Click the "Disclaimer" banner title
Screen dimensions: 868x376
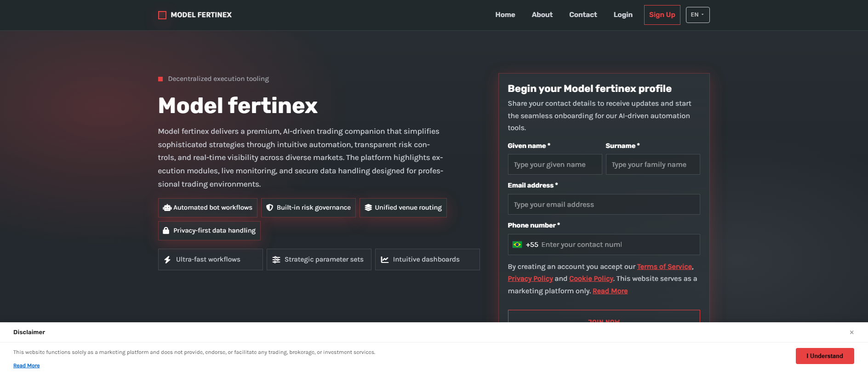point(29,332)
